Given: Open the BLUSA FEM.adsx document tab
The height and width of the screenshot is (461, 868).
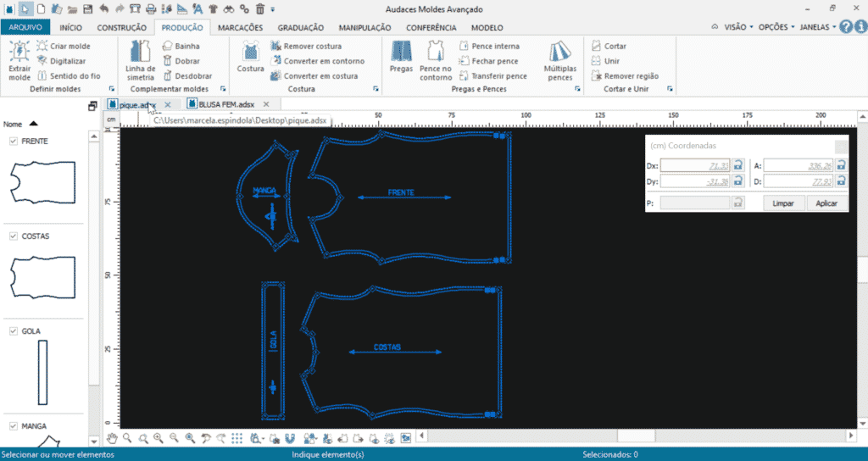Looking at the screenshot, I should [225, 104].
